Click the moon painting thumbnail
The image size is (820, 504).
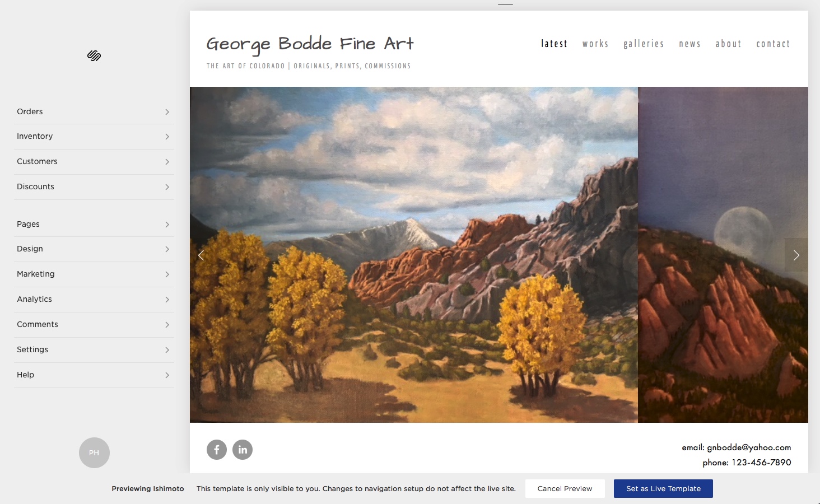723,255
